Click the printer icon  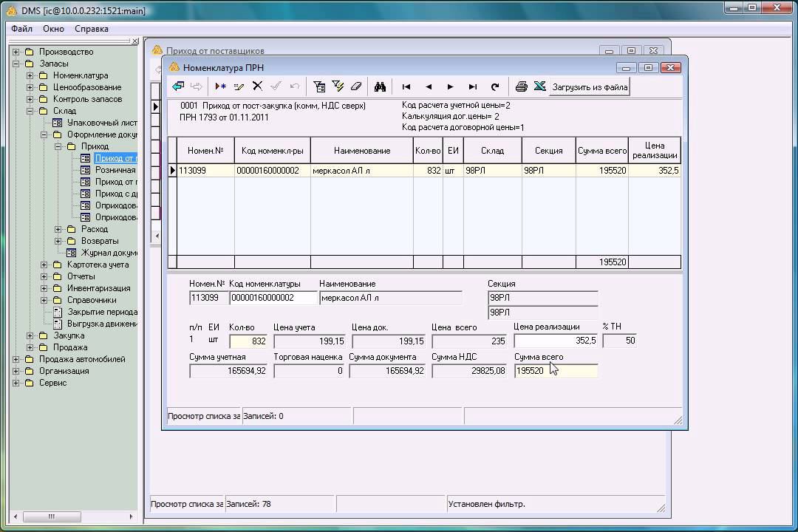pyautogui.click(x=521, y=86)
